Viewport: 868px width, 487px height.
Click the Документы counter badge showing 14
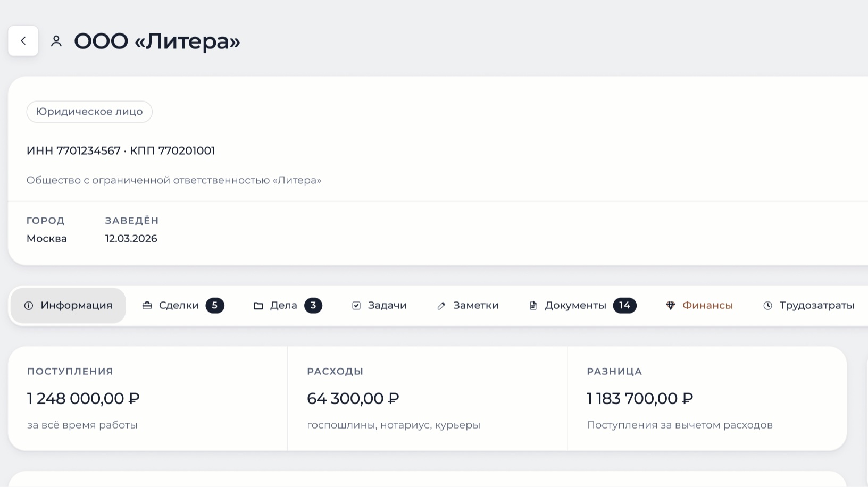click(625, 306)
